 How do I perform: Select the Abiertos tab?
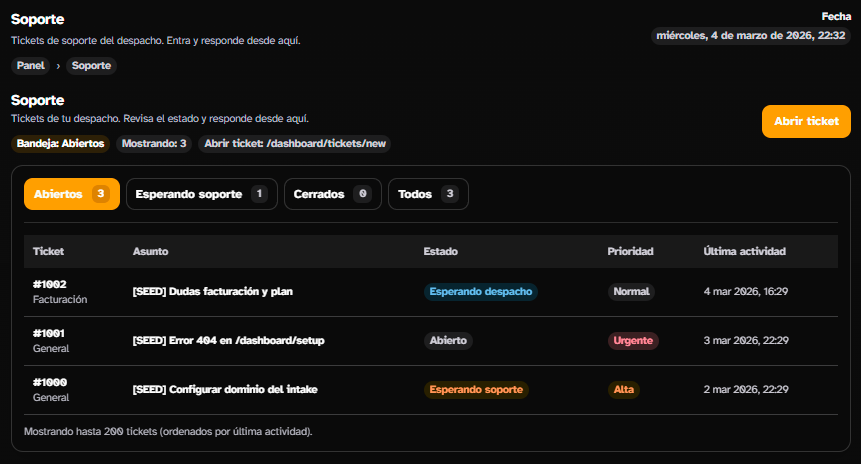(71, 194)
